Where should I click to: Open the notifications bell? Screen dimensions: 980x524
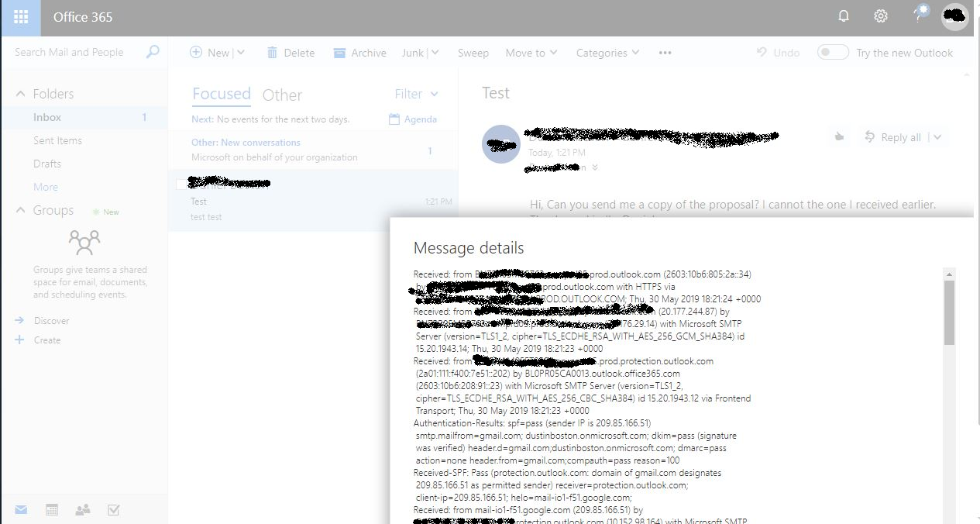point(844,16)
